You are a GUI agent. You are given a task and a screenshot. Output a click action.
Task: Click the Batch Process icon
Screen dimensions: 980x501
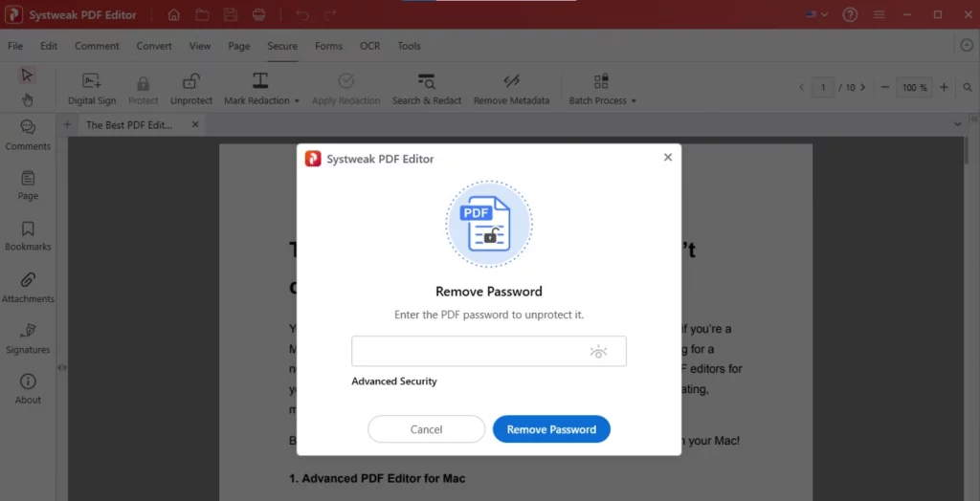tap(601, 80)
